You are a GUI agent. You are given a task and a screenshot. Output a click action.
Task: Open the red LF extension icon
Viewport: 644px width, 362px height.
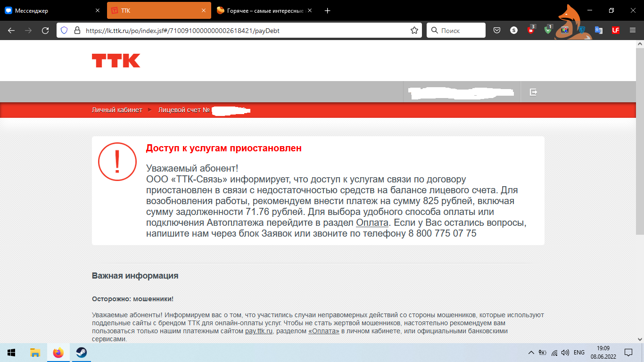pos(616,30)
